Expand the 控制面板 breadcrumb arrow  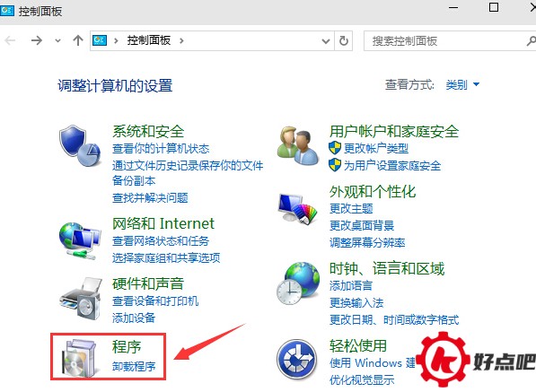tap(181, 41)
